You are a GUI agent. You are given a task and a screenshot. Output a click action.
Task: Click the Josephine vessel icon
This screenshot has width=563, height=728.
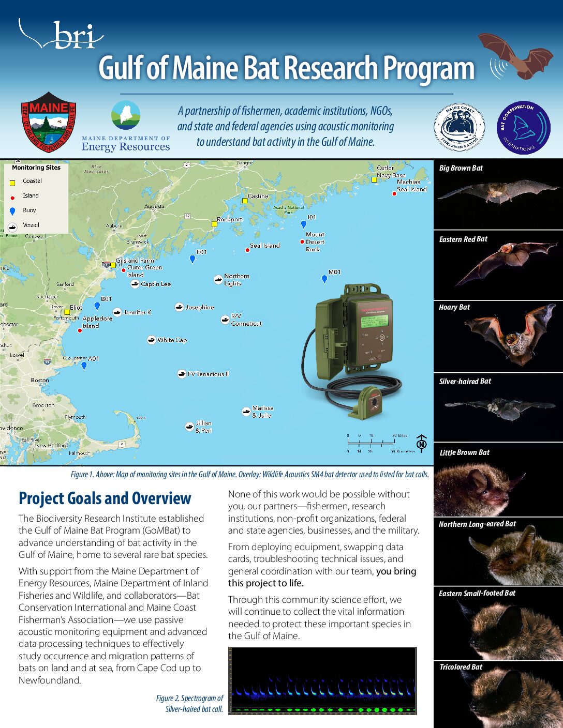[x=179, y=307]
